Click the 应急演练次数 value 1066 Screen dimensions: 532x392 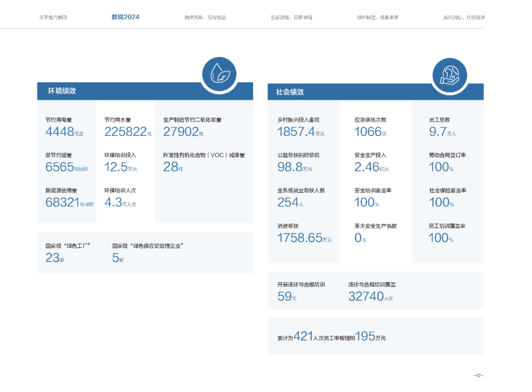(368, 131)
